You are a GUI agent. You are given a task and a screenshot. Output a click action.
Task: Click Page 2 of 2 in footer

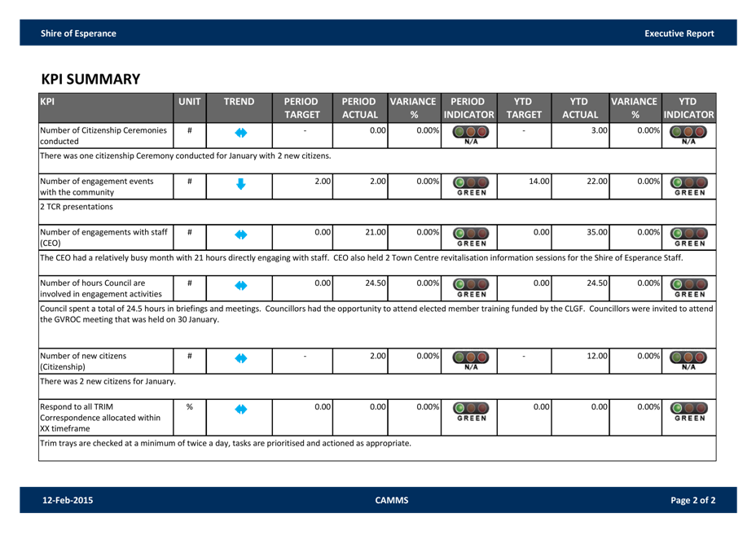pos(692,500)
